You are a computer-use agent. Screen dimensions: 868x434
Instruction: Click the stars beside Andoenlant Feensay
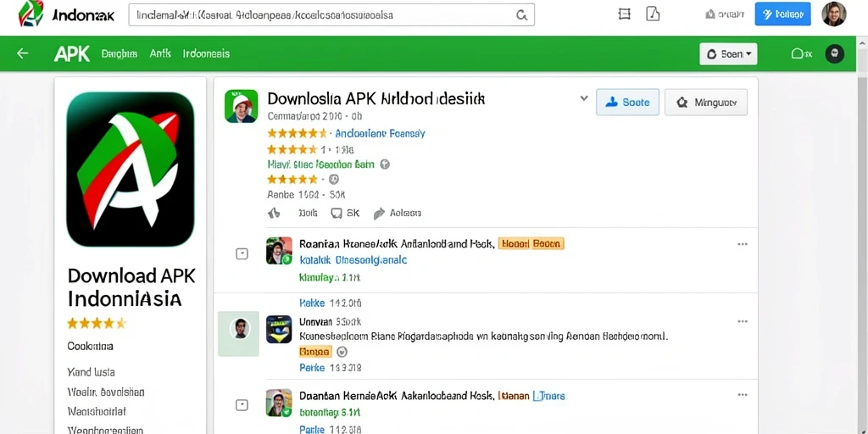click(x=298, y=133)
